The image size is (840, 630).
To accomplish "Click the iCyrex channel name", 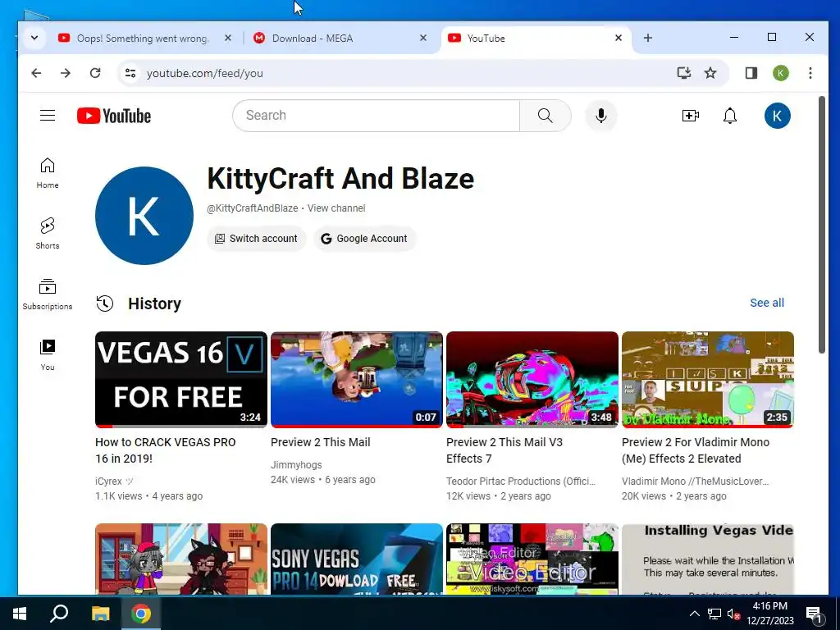I will (x=114, y=481).
